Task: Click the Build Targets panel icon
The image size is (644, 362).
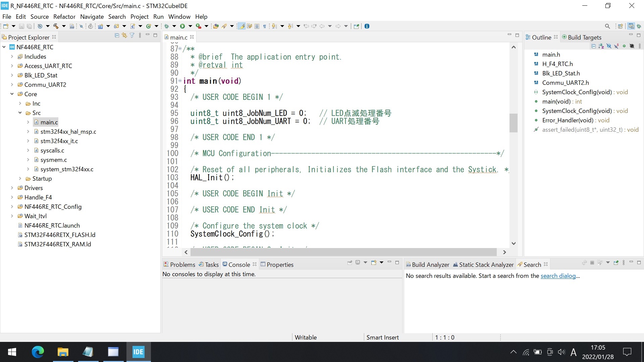Action: pyautogui.click(x=564, y=37)
